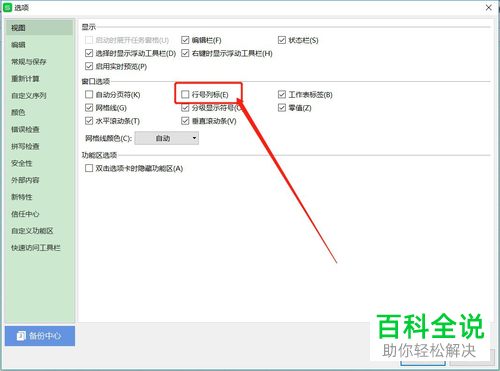
Task: Click the green WPS icon in title bar
Action: (x=7, y=7)
